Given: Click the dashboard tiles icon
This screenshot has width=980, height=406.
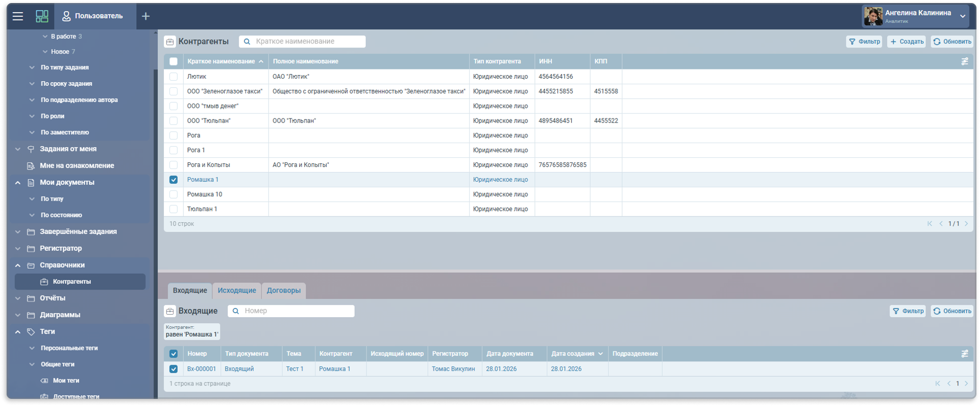Looking at the screenshot, I should click(42, 16).
